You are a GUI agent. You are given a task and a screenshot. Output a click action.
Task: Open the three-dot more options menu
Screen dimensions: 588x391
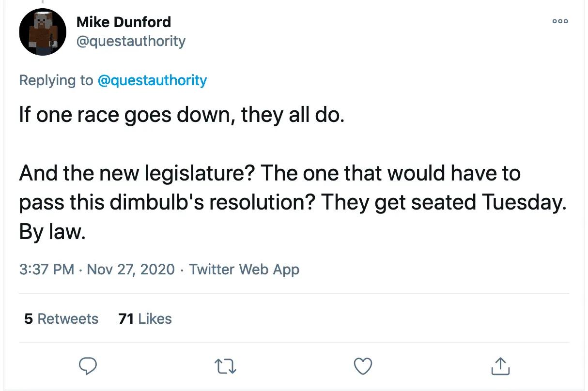(x=560, y=21)
